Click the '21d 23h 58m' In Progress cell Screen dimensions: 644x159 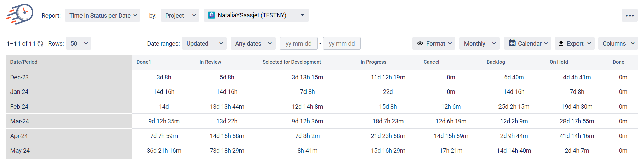pyautogui.click(x=388, y=136)
